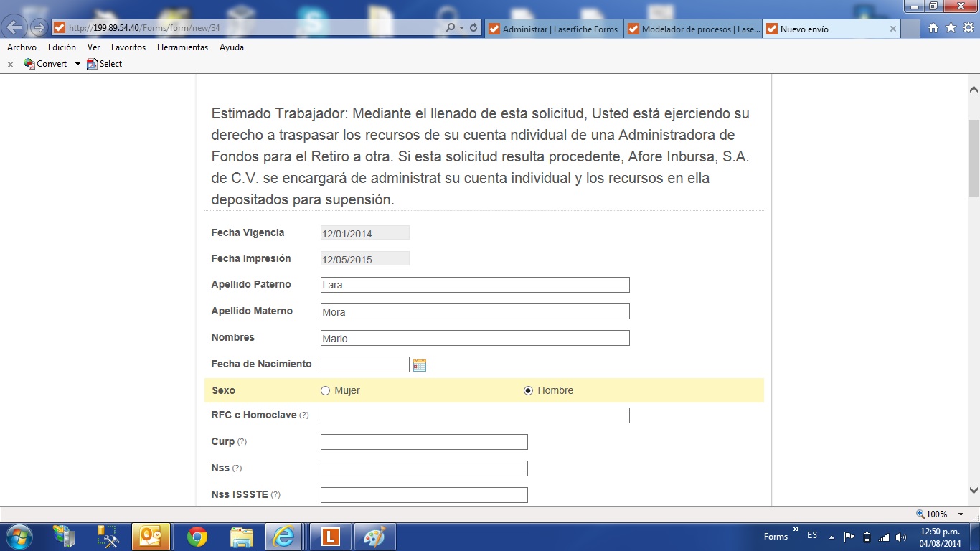Show help tooltip next to Nss
980x551 pixels.
pyautogui.click(x=237, y=468)
